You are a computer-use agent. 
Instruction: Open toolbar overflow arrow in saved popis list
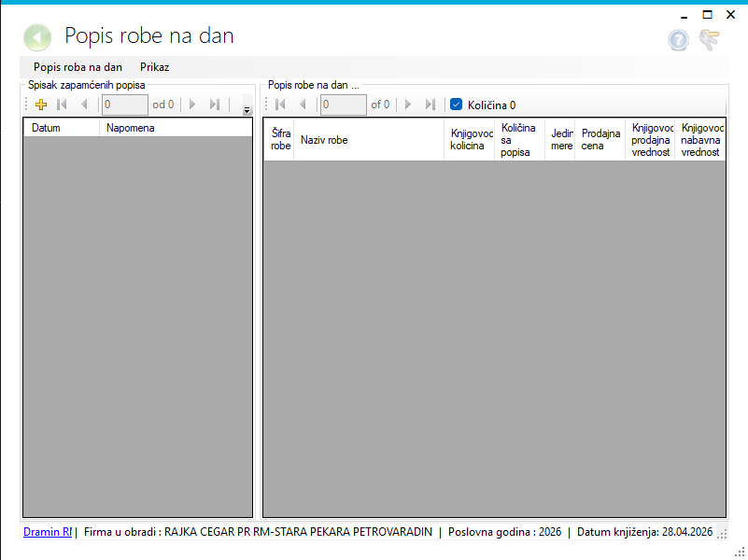(247, 110)
